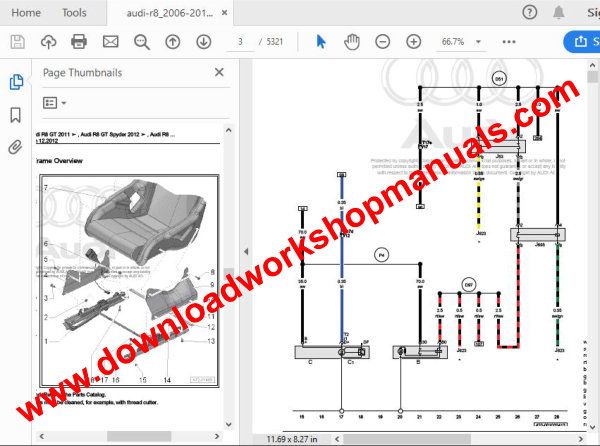
Task: Open the Help question mark icon
Action: point(530,12)
